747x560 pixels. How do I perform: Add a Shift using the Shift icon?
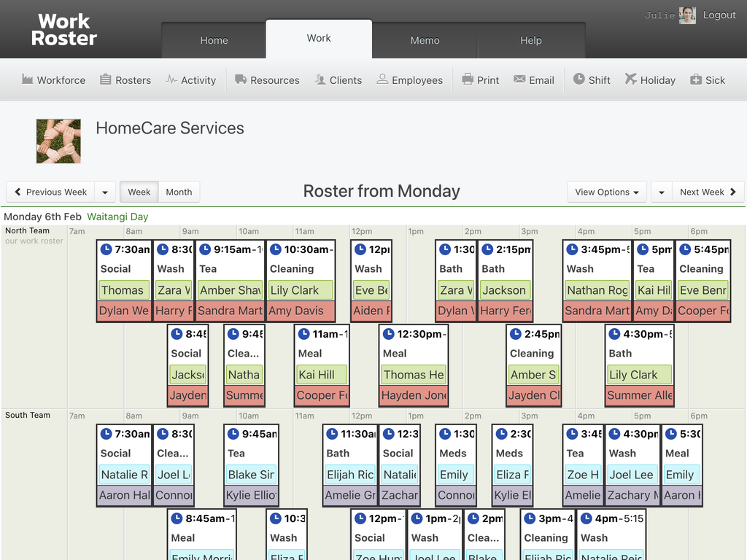592,80
